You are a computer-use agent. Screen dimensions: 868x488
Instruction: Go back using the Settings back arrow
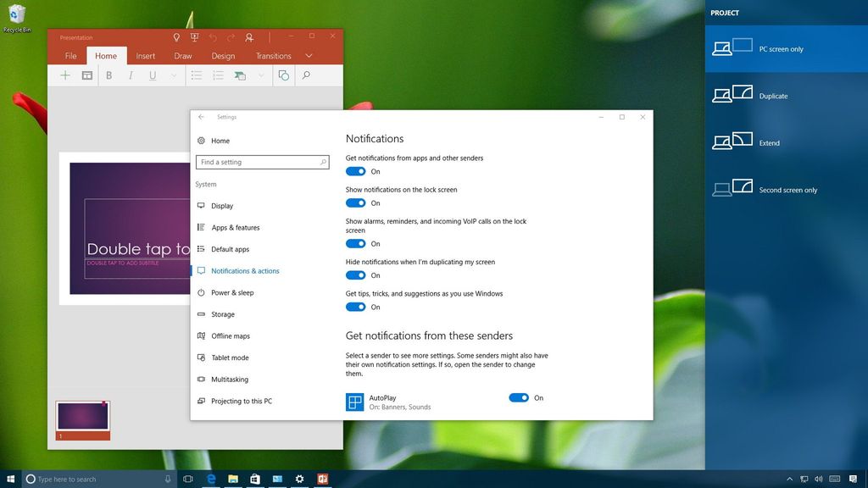[201, 117]
